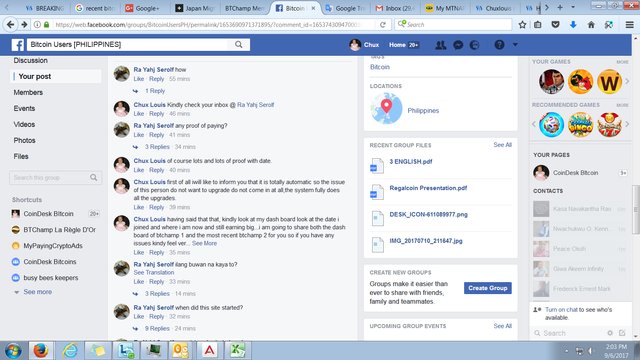Viewport: 640px width, 360px height.
Task: Open Firefox from the taskbar
Action: point(41,351)
